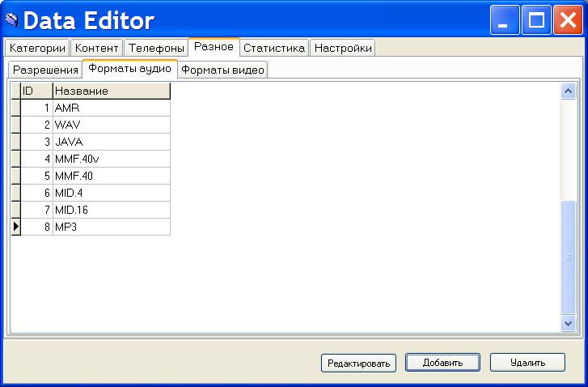Close the Data Editor window
Image resolution: width=588 pixels, height=387 pixels.
[x=568, y=20]
